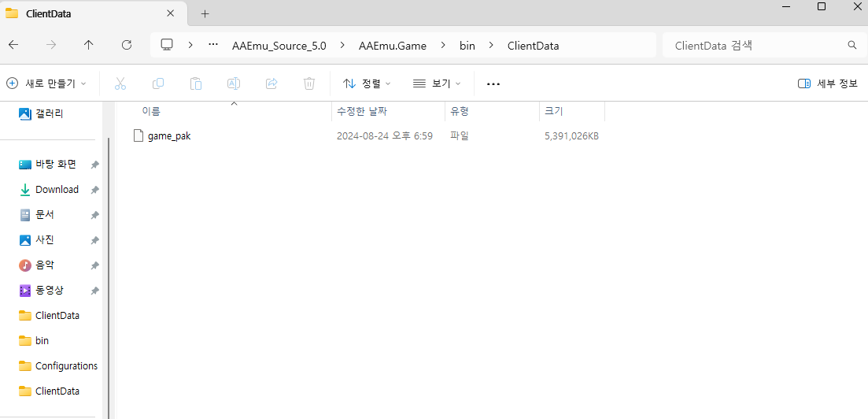This screenshot has height=419, width=868.
Task: Navigate to AAEmu.Game breadcrumb
Action: pos(393,46)
